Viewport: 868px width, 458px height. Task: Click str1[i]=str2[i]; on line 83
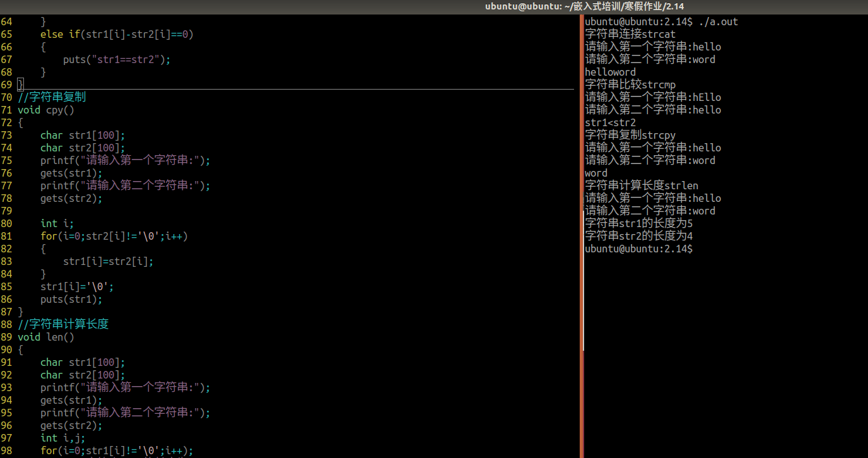[108, 261]
